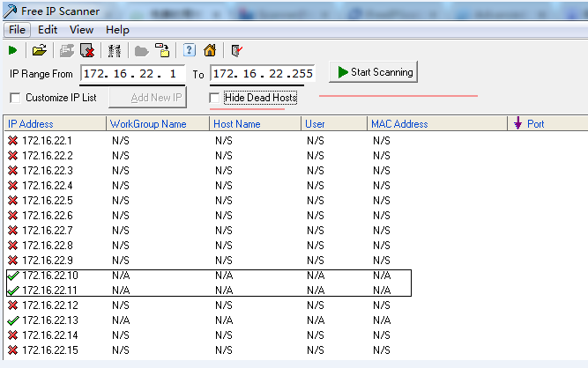This screenshot has height=368, width=588.
Task: Click the green check icon beside 172.16.22.11
Action: pos(12,291)
